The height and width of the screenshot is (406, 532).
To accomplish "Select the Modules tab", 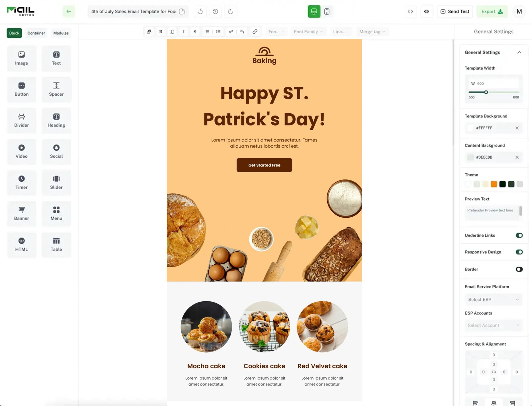I will click(x=61, y=33).
